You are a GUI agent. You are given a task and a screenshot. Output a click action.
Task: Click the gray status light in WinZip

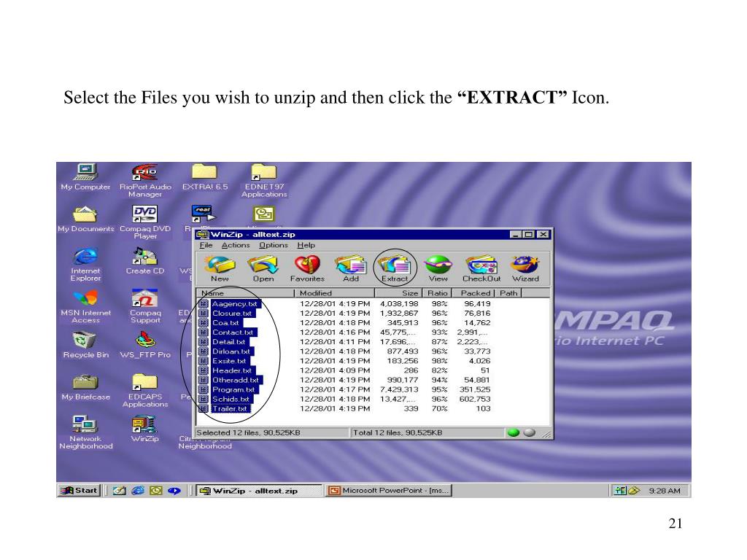(530, 432)
